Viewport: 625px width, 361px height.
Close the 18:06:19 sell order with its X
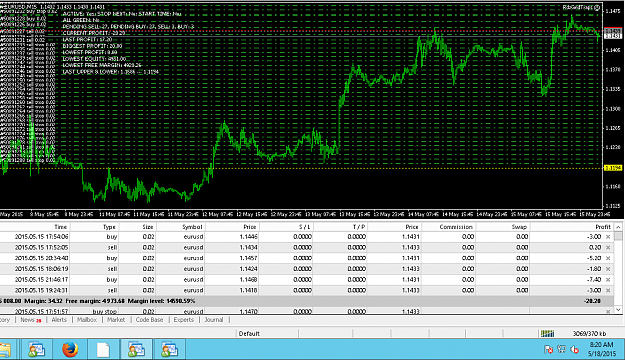point(608,269)
